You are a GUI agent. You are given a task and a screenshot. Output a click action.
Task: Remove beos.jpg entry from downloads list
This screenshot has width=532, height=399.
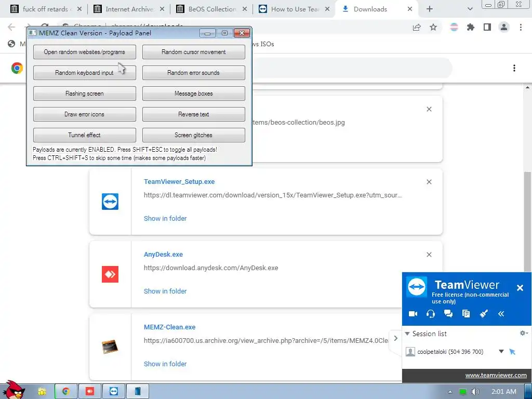(x=429, y=109)
